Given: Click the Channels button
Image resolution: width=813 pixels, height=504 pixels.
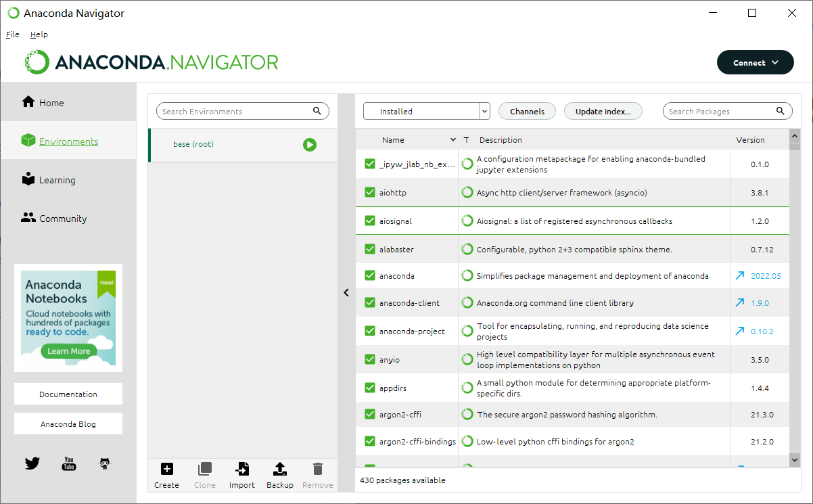Looking at the screenshot, I should 527,112.
